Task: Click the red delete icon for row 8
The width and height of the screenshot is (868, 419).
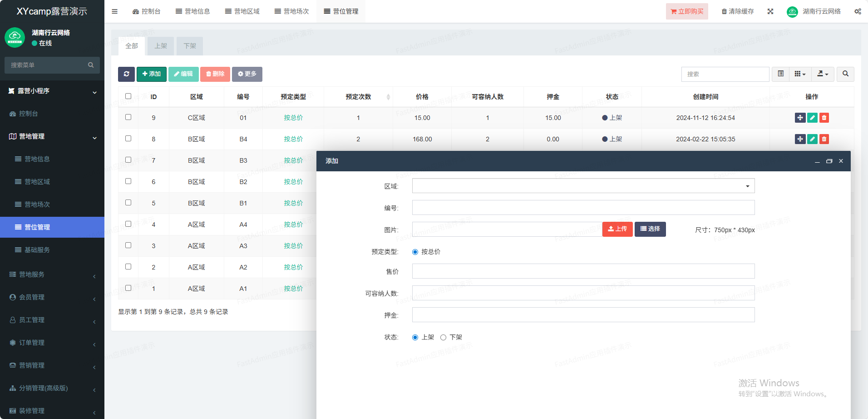Action: pyautogui.click(x=824, y=139)
